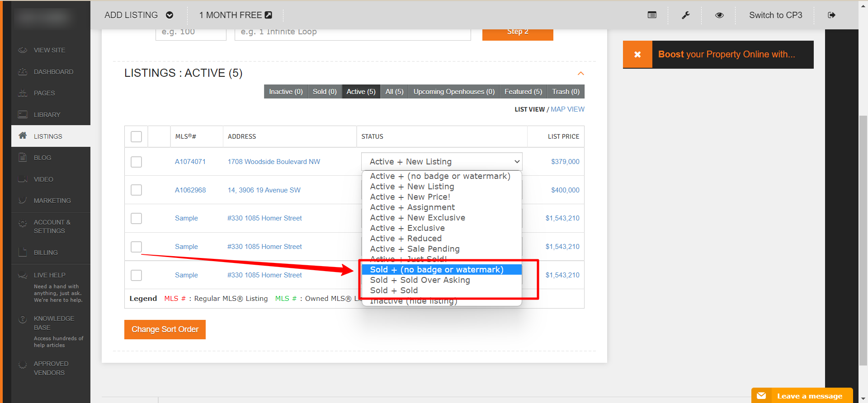
Task: Click the $400,000 list price
Action: coord(565,190)
